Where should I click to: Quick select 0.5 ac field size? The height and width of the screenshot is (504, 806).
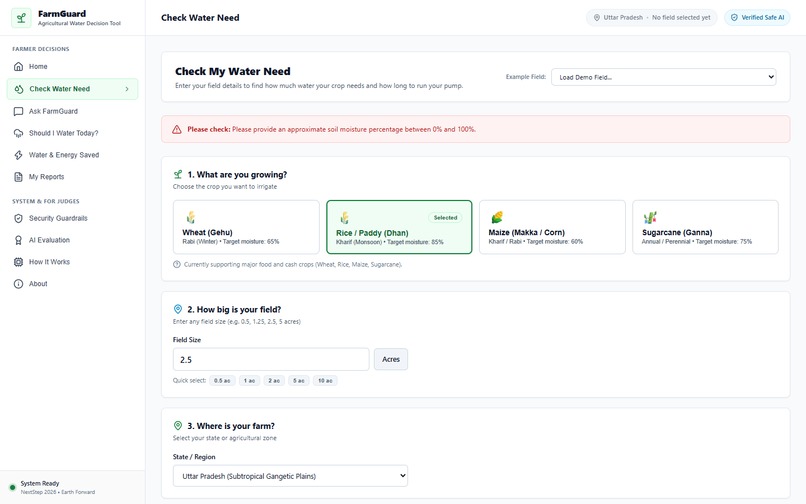(222, 381)
